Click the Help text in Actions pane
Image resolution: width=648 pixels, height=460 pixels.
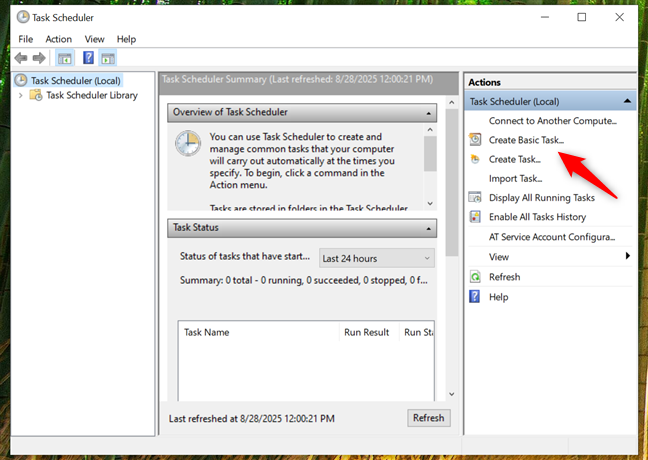[498, 297]
